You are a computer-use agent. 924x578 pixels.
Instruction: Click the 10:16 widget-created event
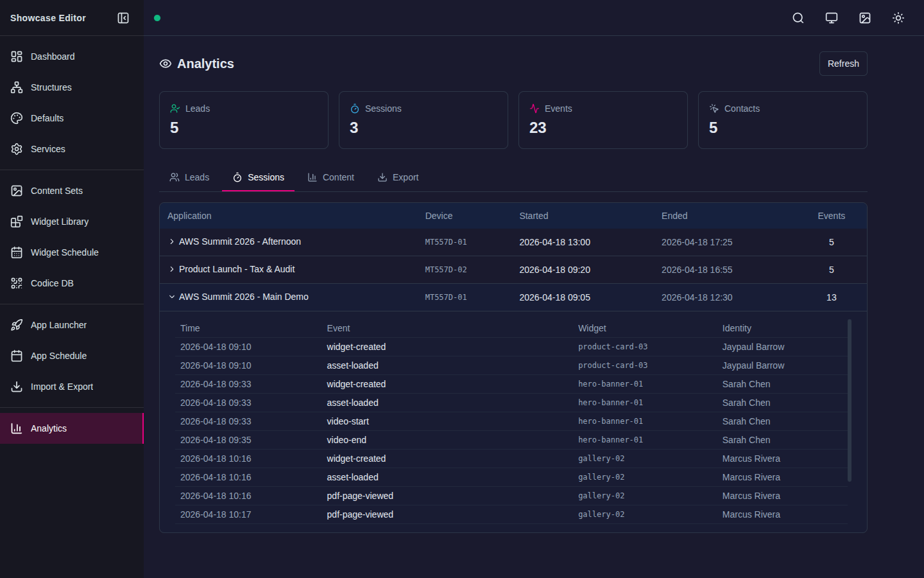[x=511, y=459]
